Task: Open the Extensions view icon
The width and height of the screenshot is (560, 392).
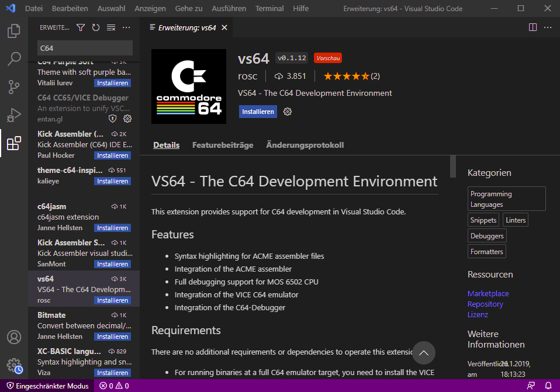Action: click(14, 143)
